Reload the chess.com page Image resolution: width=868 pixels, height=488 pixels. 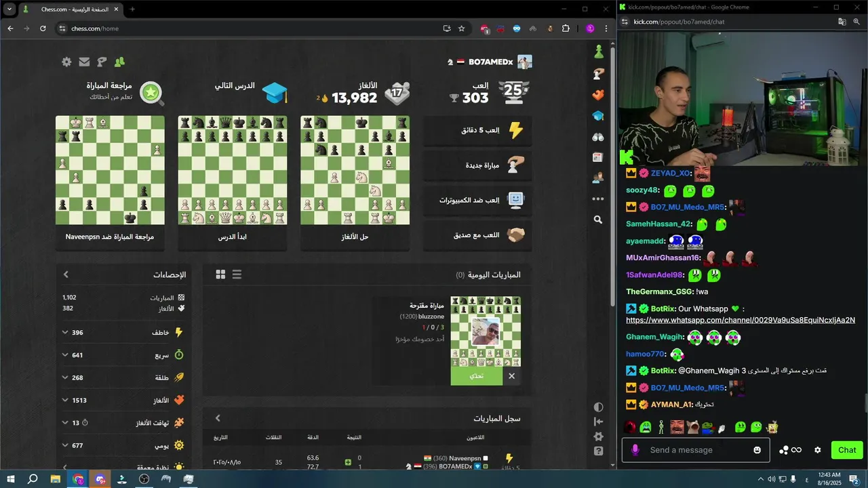43,28
